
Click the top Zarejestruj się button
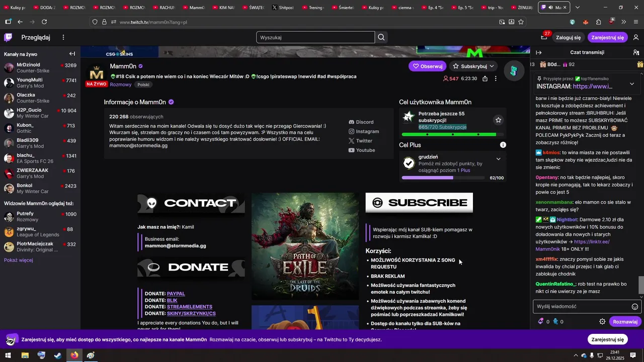(607, 37)
